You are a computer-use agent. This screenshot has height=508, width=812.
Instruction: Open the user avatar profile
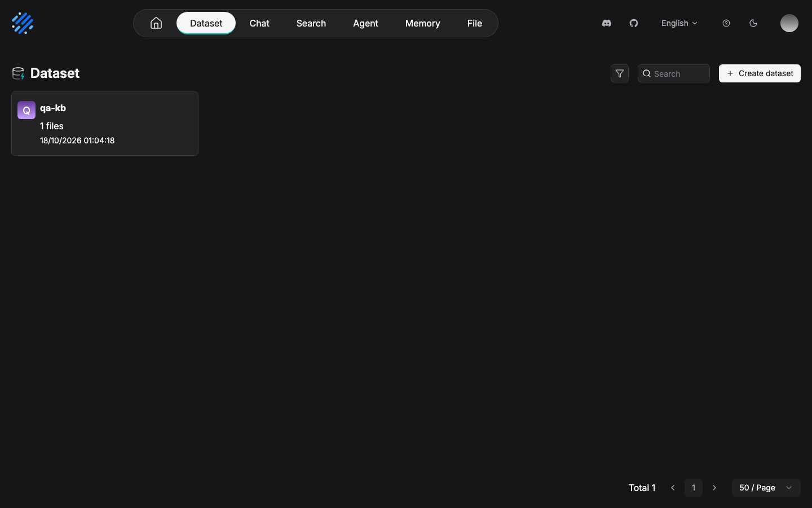click(789, 23)
